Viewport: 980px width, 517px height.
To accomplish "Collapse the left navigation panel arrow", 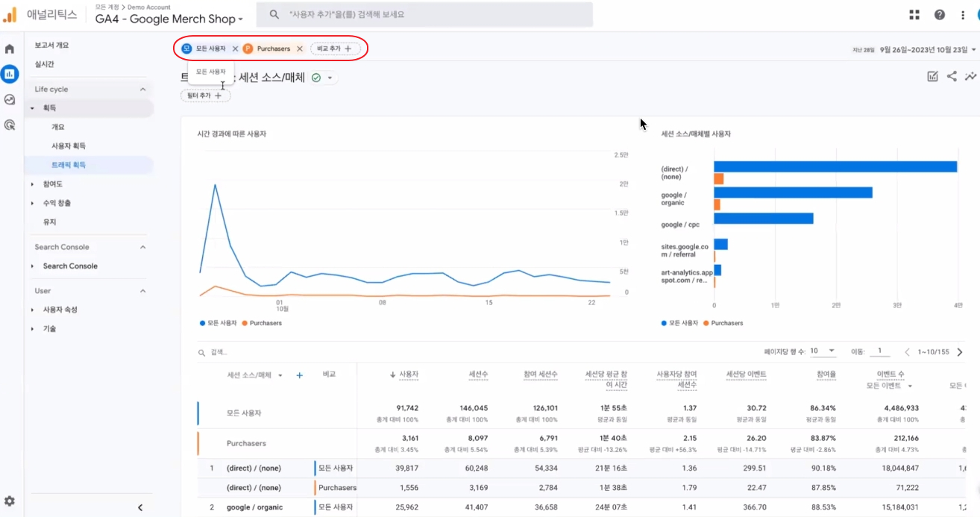I will point(140,508).
